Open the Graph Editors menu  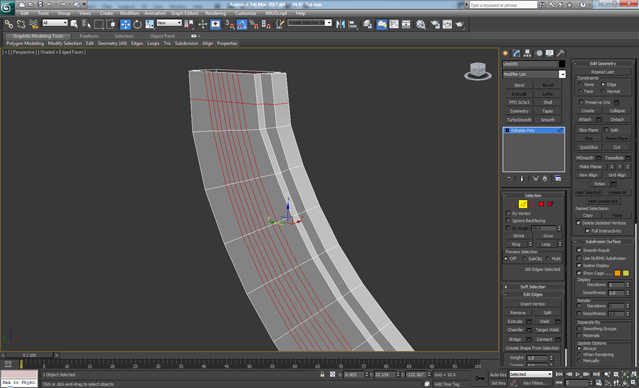coord(184,13)
